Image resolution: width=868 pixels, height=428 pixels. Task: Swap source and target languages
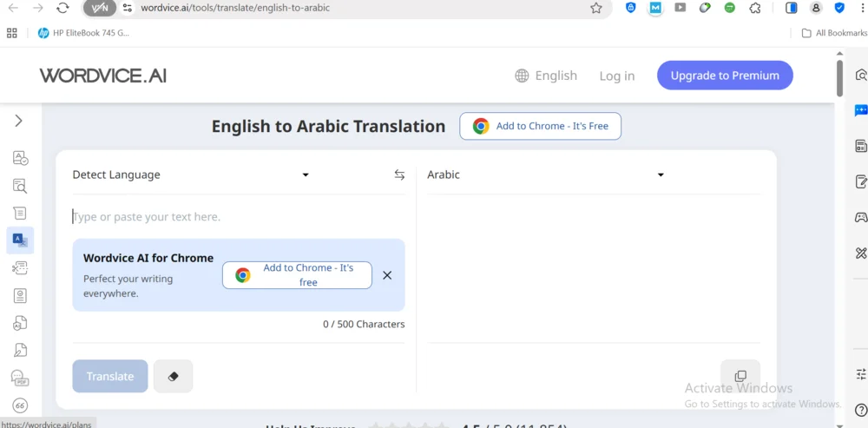(x=399, y=175)
